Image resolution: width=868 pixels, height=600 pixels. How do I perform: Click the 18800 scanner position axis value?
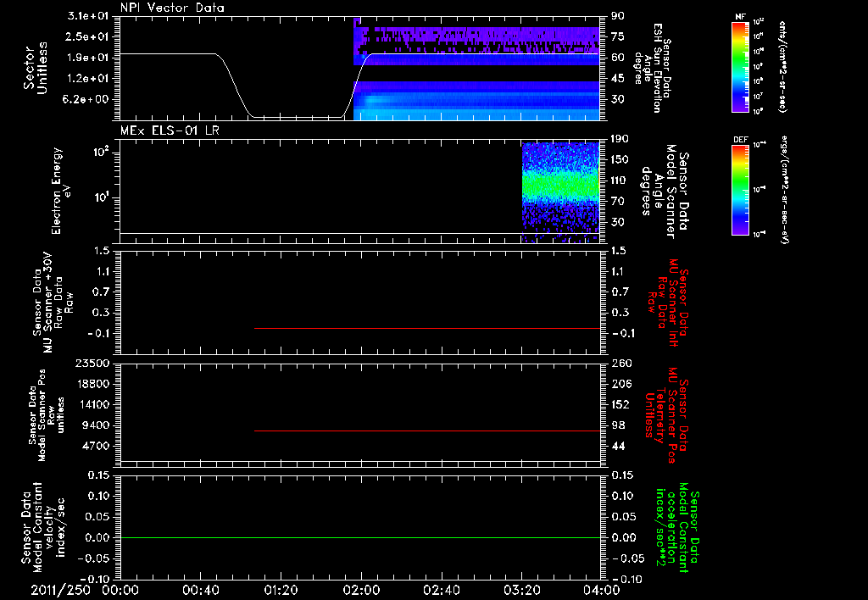(93, 384)
